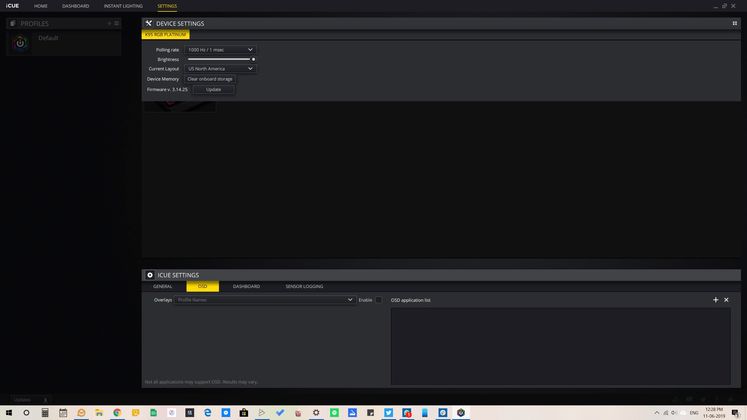Add application to OSD list with plus
Image resolution: width=747 pixels, height=420 pixels.
(715, 300)
